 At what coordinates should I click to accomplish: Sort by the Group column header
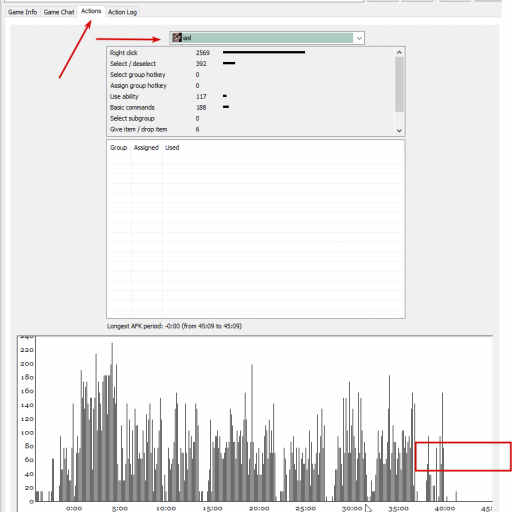tap(119, 148)
